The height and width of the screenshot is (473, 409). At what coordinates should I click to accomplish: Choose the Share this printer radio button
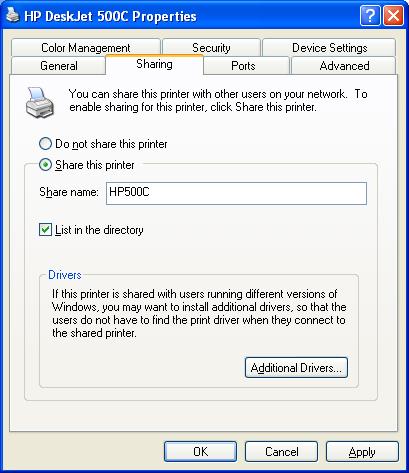45,165
